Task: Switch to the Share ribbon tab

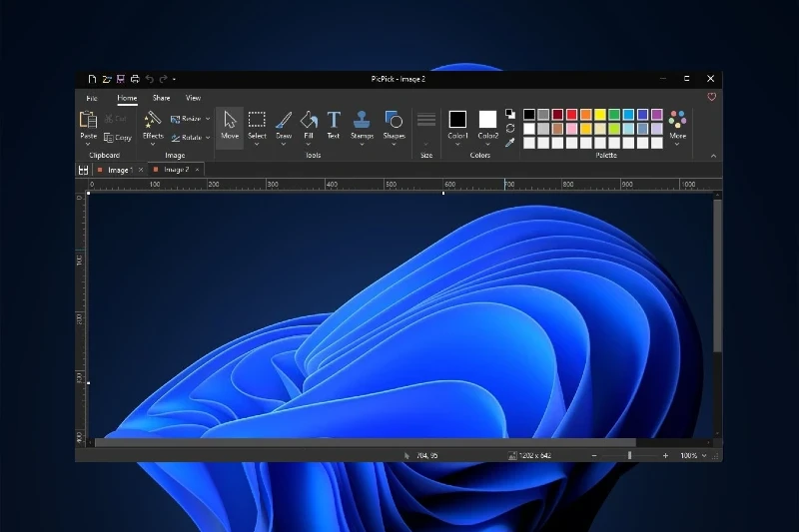Action: [161, 98]
